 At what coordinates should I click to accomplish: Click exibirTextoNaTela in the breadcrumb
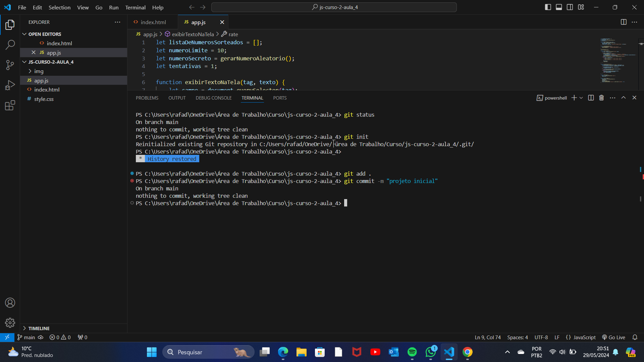coord(193,34)
